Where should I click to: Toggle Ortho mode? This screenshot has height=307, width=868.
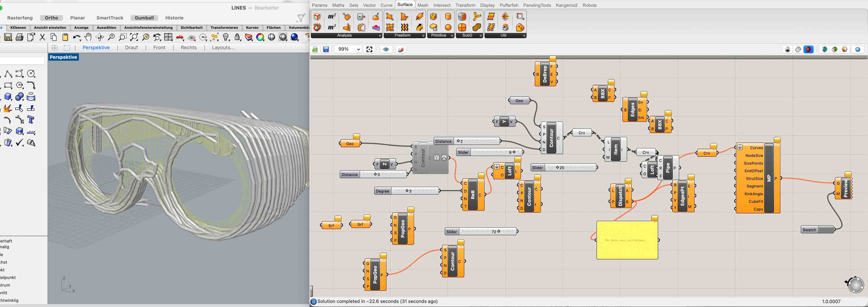(51, 18)
